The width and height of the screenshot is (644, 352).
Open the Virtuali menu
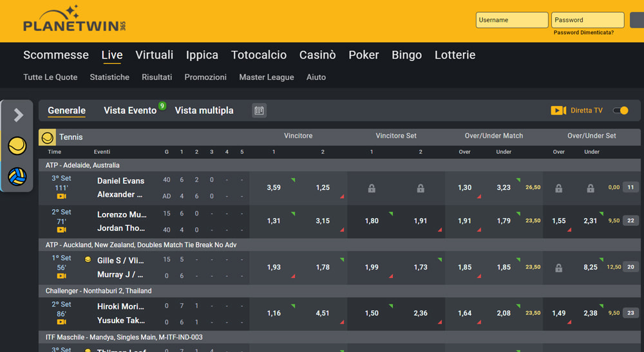tap(155, 55)
